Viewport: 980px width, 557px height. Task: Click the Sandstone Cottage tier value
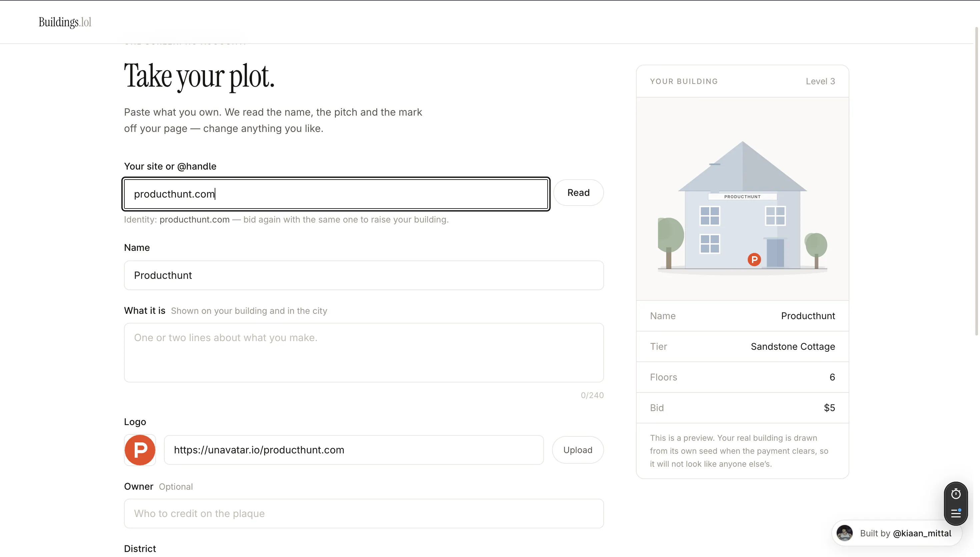[793, 346]
